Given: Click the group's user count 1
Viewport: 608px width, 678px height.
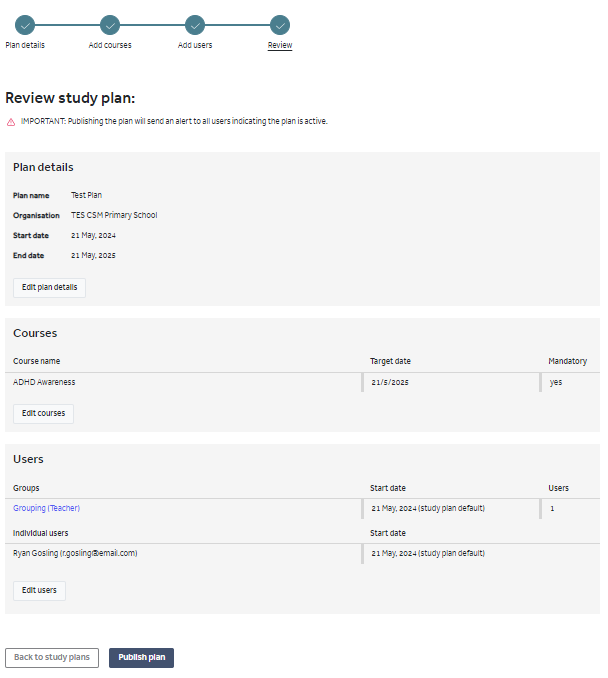Looking at the screenshot, I should click(x=552, y=508).
